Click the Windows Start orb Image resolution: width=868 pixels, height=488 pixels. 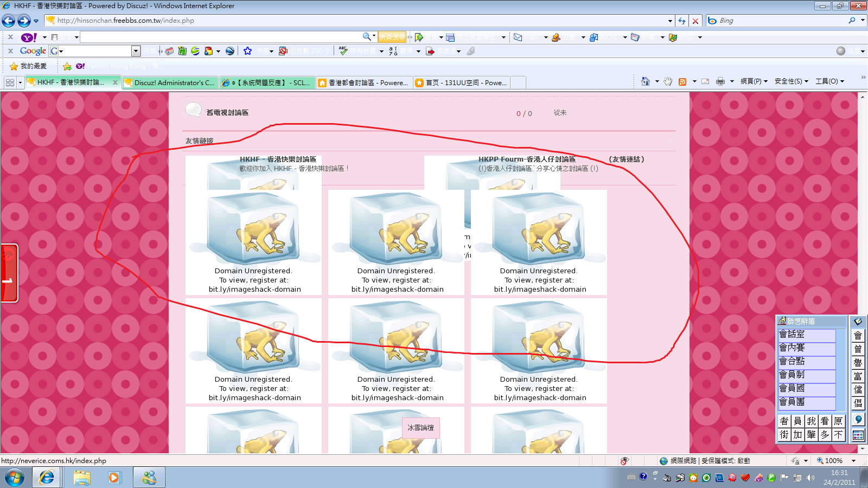click(x=15, y=478)
